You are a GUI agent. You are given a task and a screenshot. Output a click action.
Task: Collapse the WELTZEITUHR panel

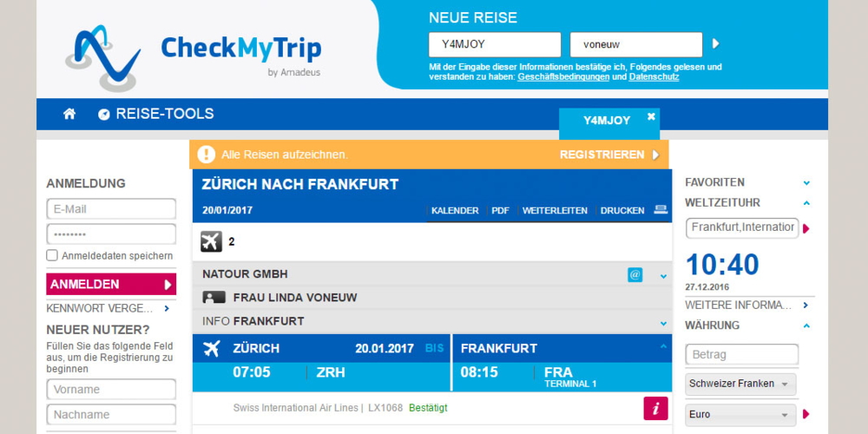tap(806, 203)
